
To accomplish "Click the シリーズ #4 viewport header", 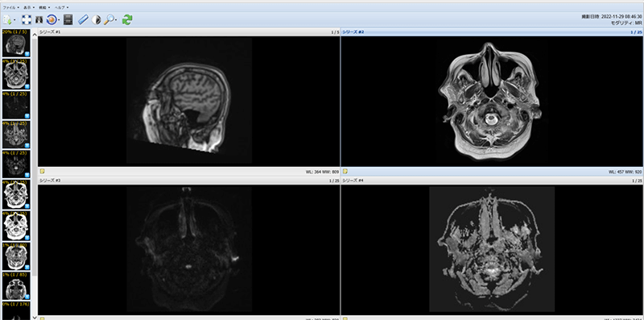I will pos(492,181).
